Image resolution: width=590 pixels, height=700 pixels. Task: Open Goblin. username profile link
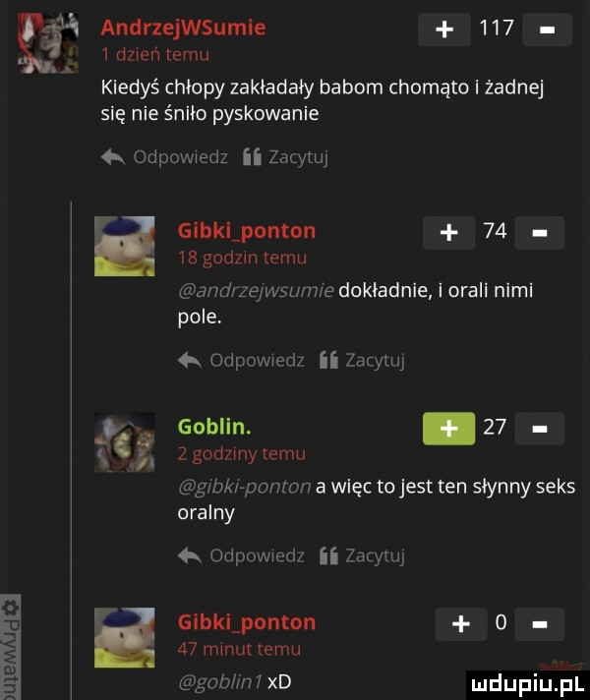coord(214,427)
